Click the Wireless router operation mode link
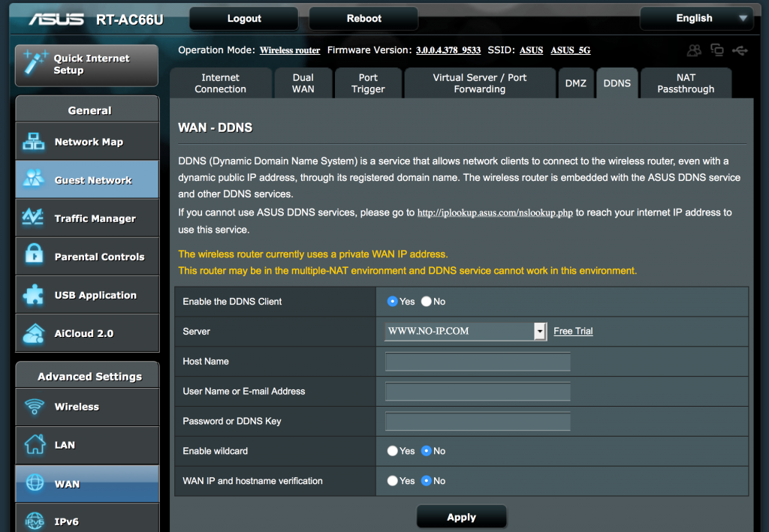The width and height of the screenshot is (769, 532). click(290, 50)
